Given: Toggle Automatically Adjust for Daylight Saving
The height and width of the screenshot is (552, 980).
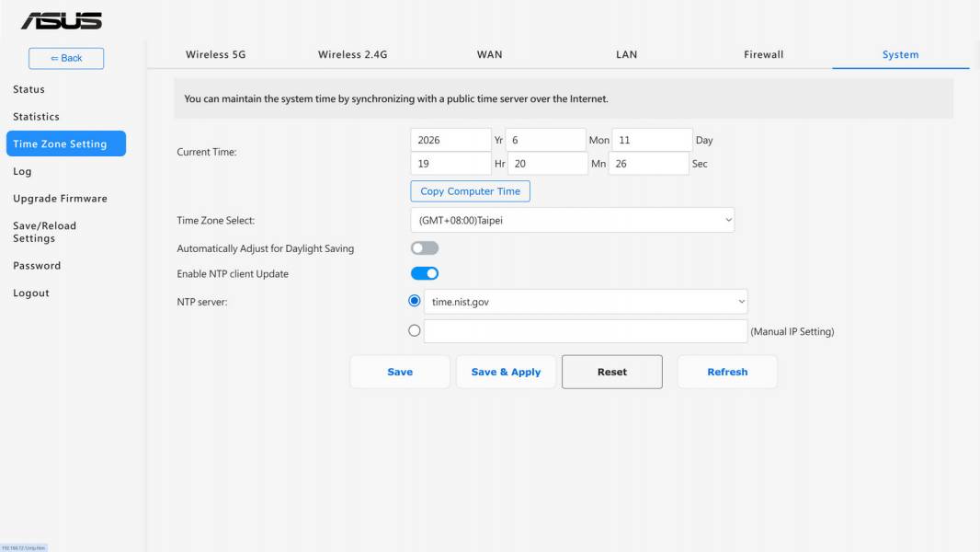Looking at the screenshot, I should coord(425,248).
